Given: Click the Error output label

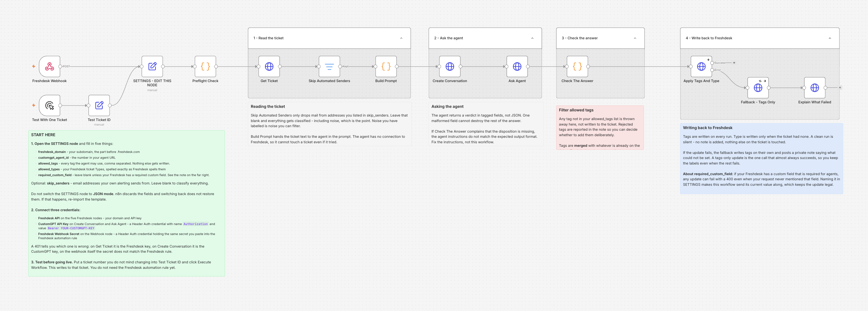Looking at the screenshot, I should [718, 70].
